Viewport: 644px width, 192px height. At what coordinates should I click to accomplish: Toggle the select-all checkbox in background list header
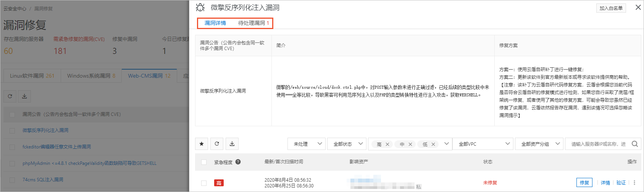12,114
